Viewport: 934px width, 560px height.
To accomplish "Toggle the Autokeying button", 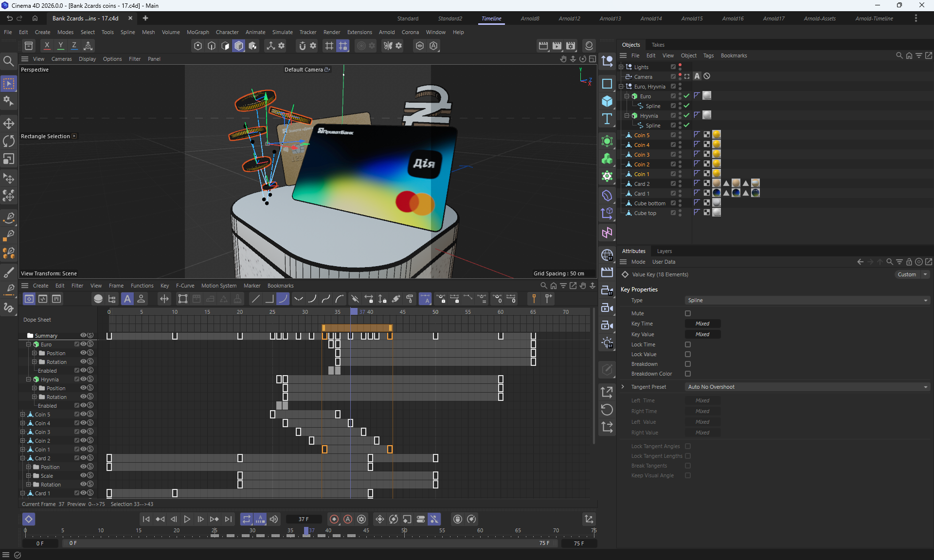I will click(x=348, y=519).
